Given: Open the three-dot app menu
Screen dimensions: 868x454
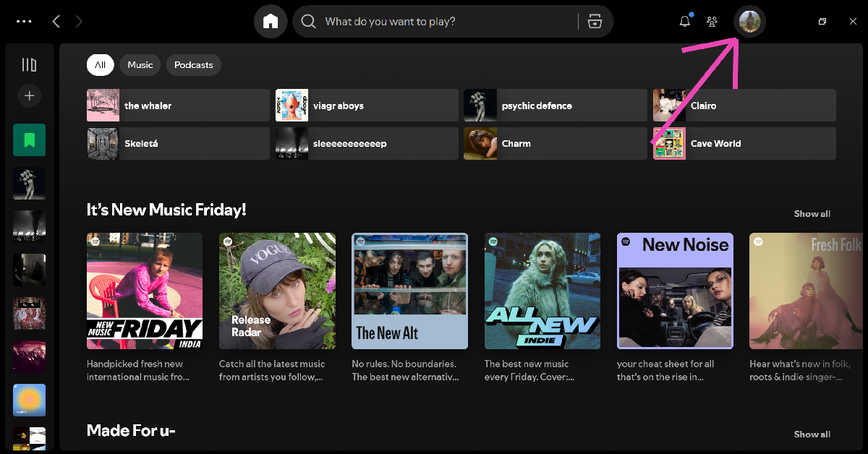Looking at the screenshot, I should [24, 22].
